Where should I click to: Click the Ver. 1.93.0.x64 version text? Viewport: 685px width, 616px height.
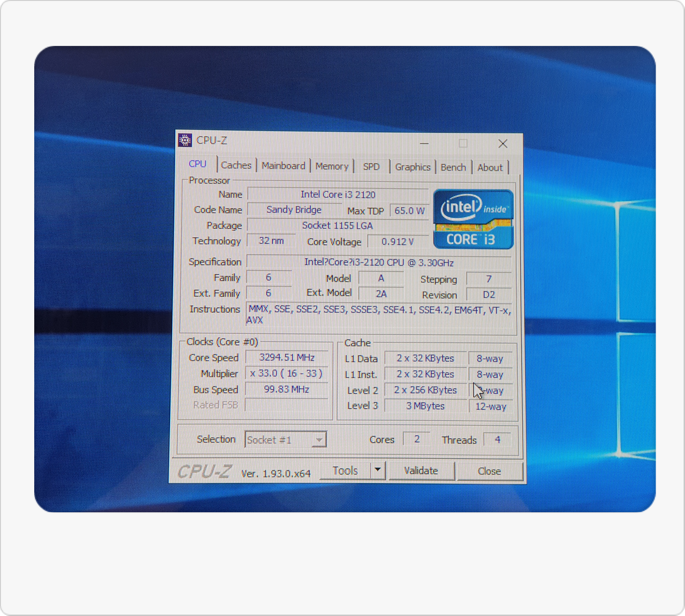pos(276,473)
